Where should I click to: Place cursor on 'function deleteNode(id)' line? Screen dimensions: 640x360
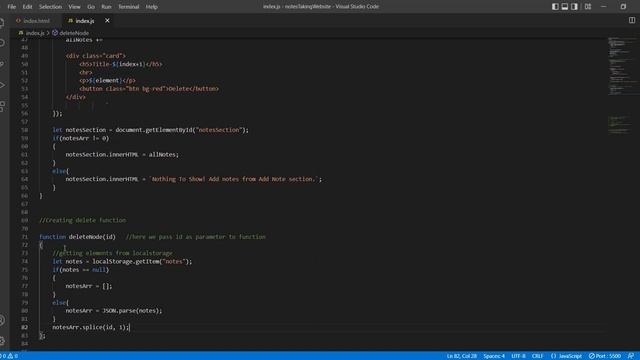tap(77, 237)
